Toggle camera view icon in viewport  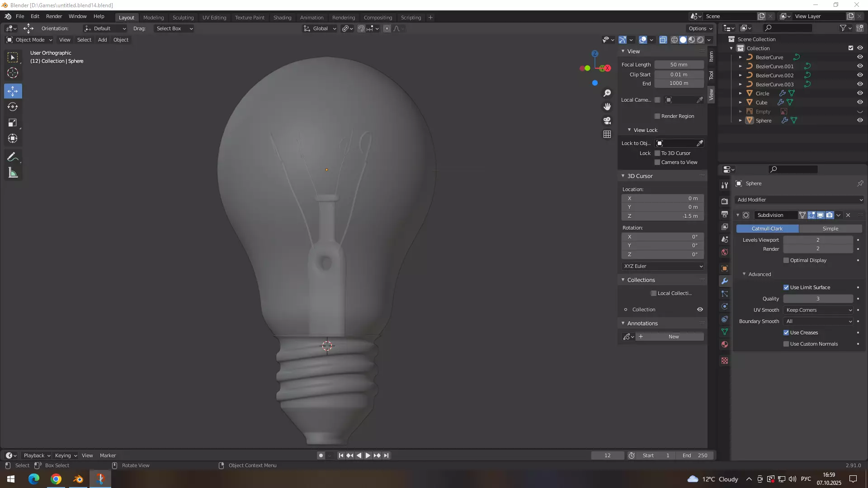coord(607,121)
